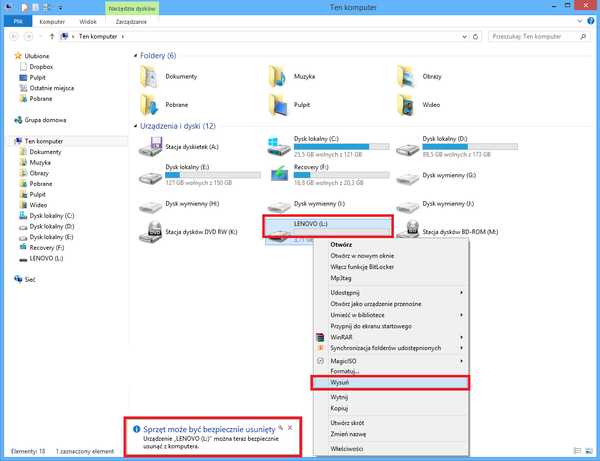Choose Przypnij do ekranu startowego
Image resolution: width=600 pixels, height=461 pixels.
[390, 326]
